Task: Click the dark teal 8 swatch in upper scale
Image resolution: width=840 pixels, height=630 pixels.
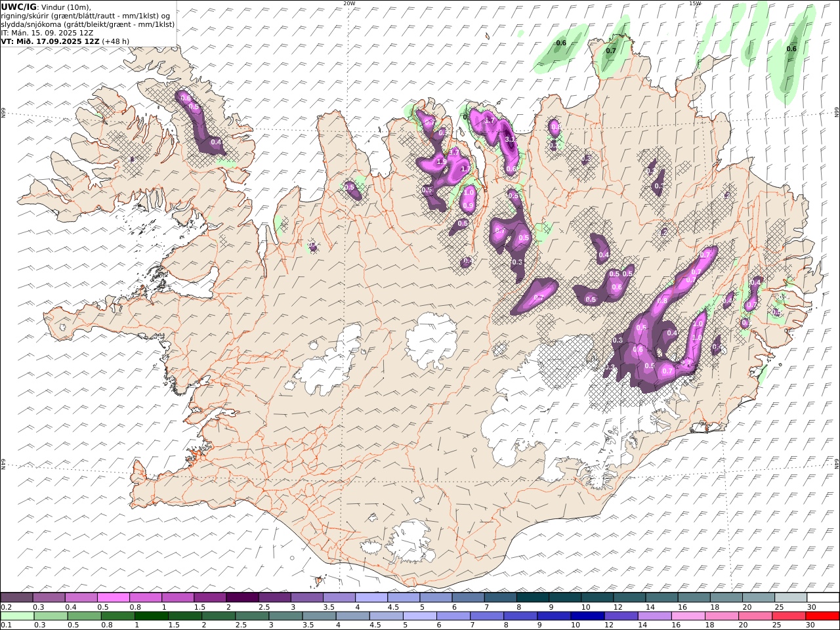Action: point(532,597)
